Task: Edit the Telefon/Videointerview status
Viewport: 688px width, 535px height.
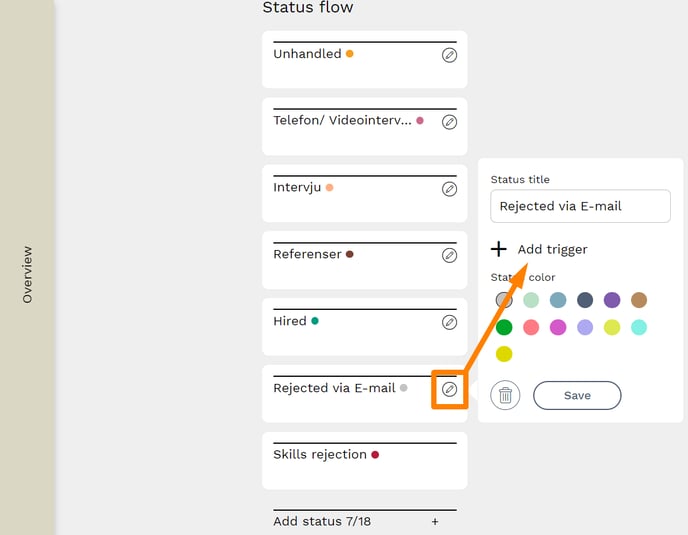Action: 449,122
